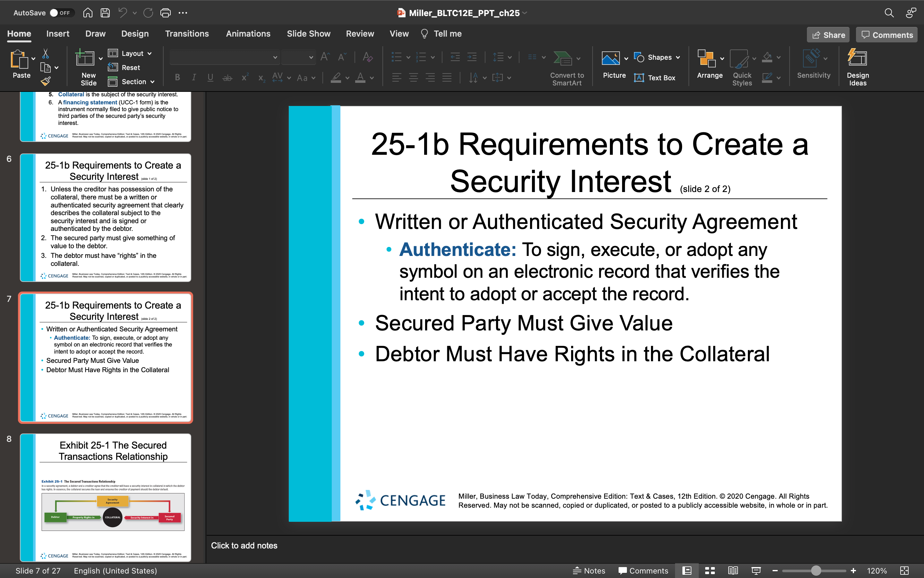Decrease list indent level
This screenshot has height=578, width=924.
coord(455,57)
